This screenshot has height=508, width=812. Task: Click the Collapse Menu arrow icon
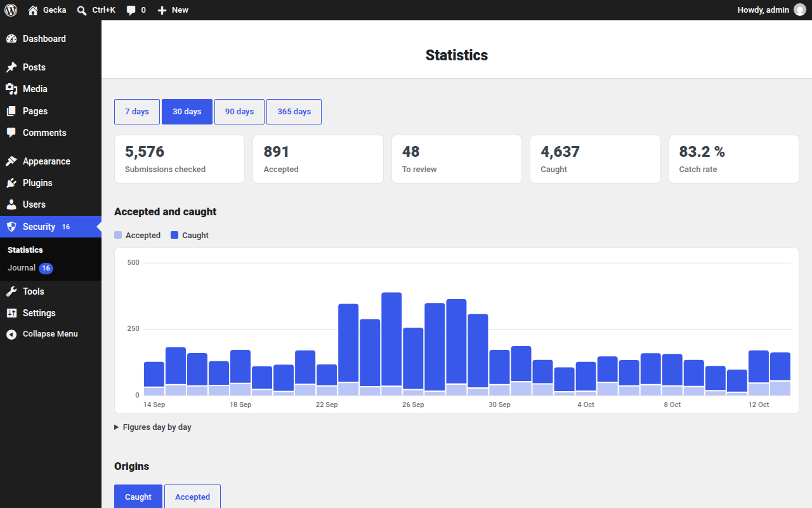coord(11,334)
